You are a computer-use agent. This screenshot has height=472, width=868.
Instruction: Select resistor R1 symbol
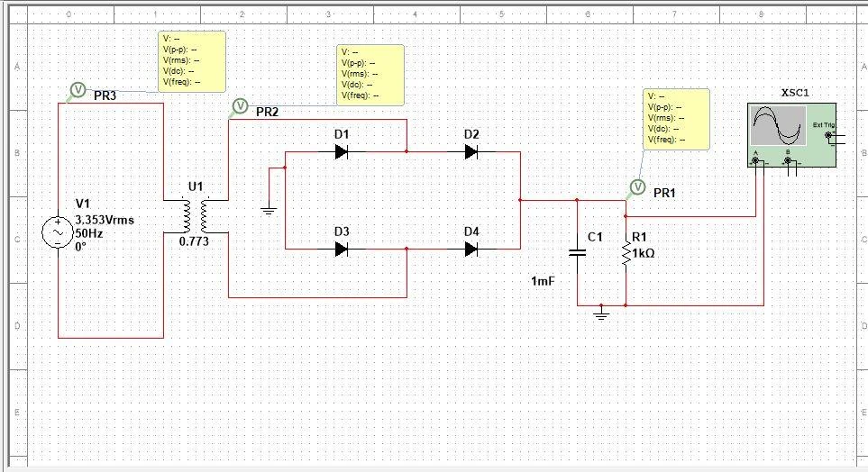click(x=626, y=253)
